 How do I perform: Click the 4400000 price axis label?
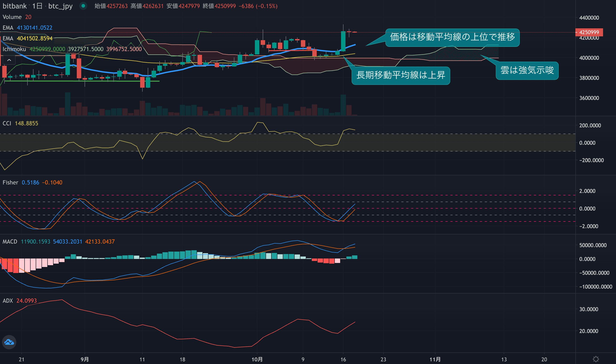pos(589,18)
